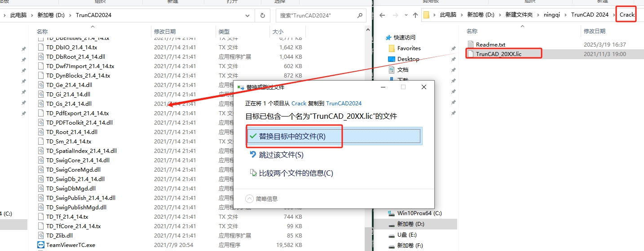Click 此电脑 breadcrumb in right window
The image size is (644, 251).
point(448,15)
